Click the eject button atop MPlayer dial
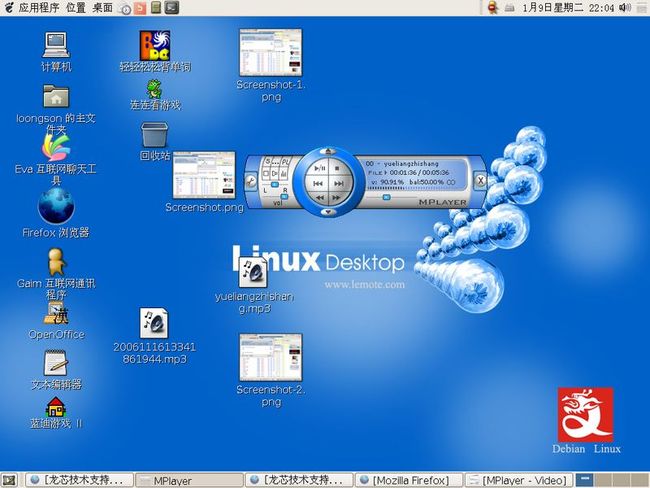This screenshot has height=488, width=650. (328, 151)
